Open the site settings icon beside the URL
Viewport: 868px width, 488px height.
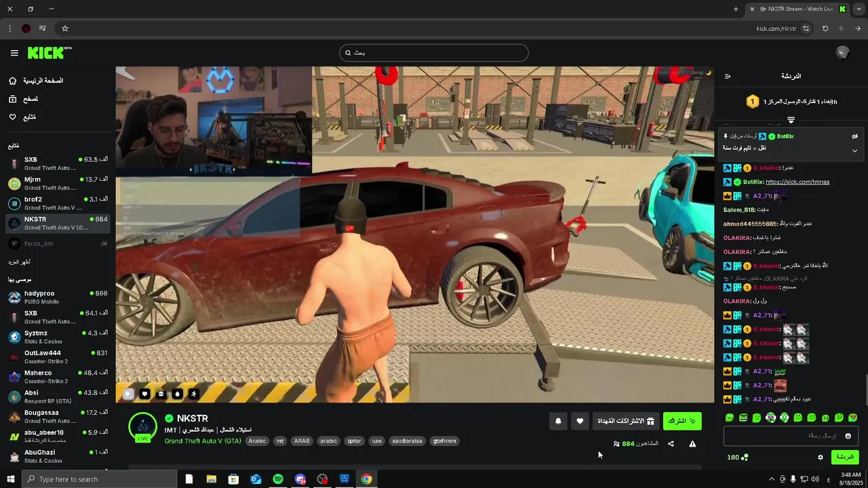pos(806,28)
